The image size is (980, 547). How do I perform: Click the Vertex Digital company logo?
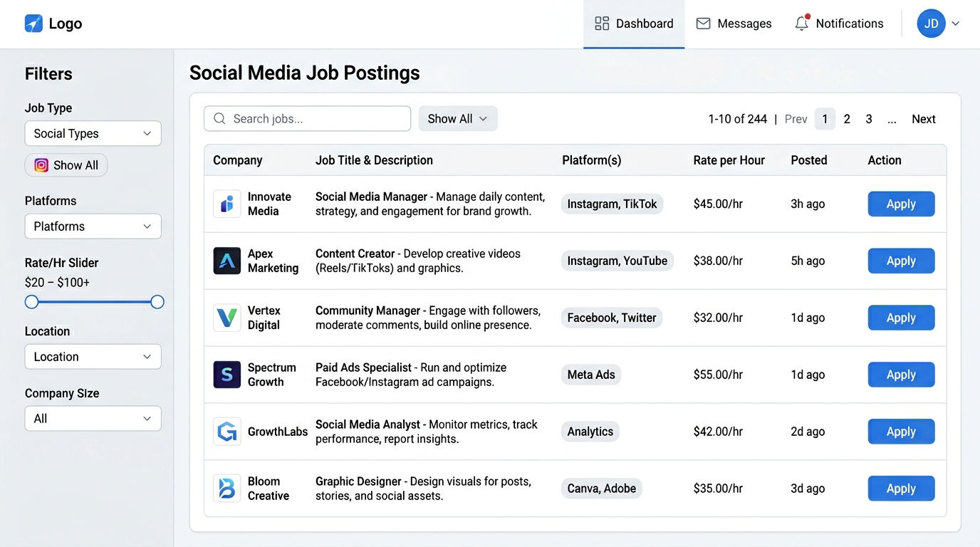tap(227, 318)
